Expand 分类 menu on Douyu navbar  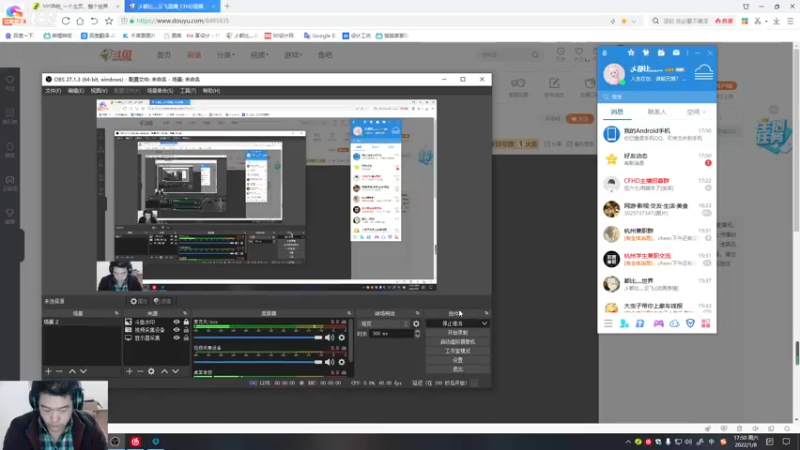point(226,55)
